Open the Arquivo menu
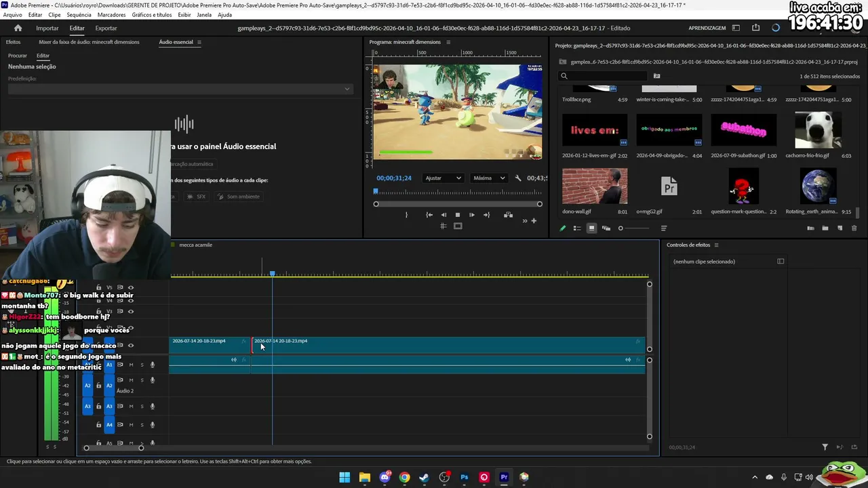 coord(12,15)
